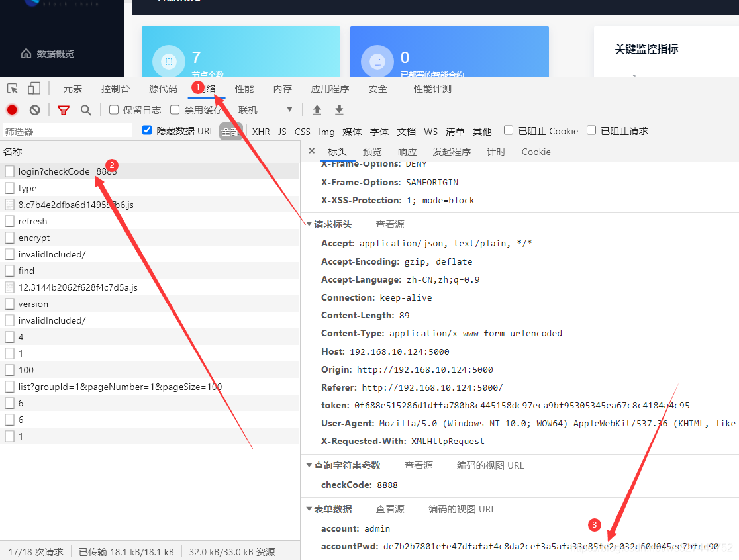Click 查看源 next to 请求标头

(x=390, y=224)
